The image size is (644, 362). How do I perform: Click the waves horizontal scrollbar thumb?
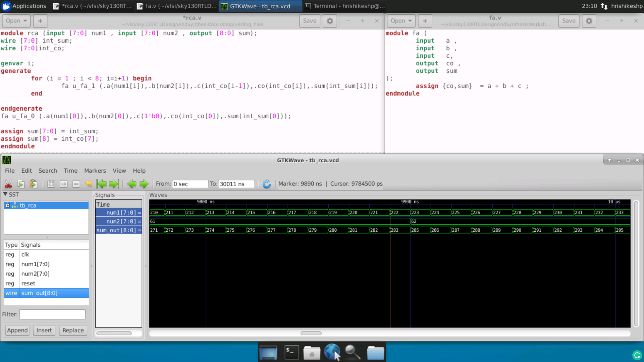pyautogui.click(x=311, y=333)
